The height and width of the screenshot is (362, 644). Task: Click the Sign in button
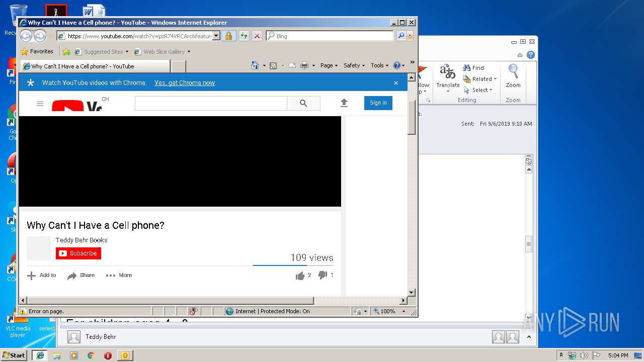(378, 103)
